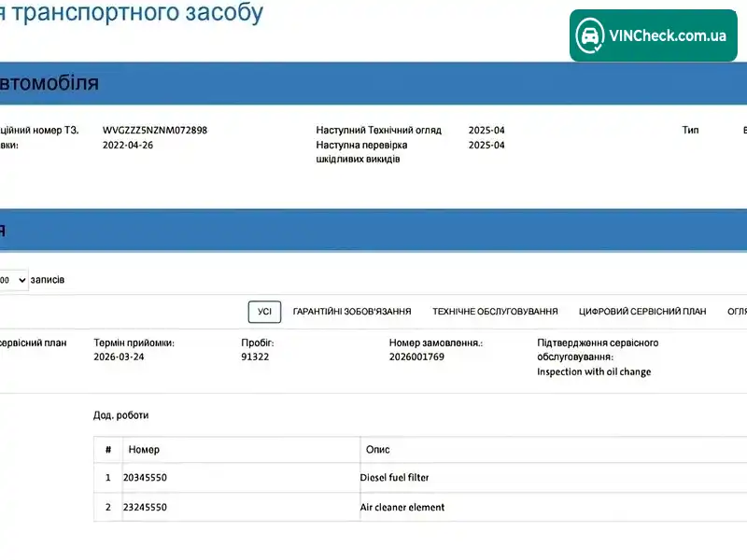
Task: Click the part number 23245550
Action: [x=145, y=507]
